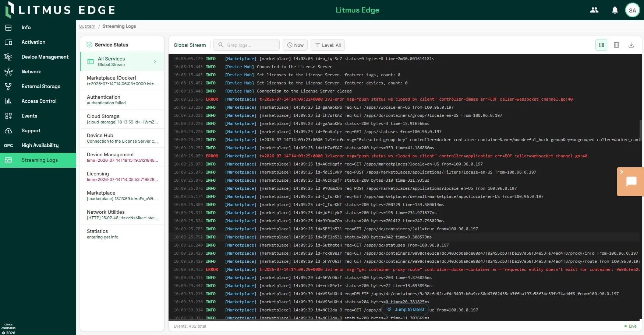This screenshot has height=335, width=644.
Task: Clear logs with the trash icon
Action: 616,45
